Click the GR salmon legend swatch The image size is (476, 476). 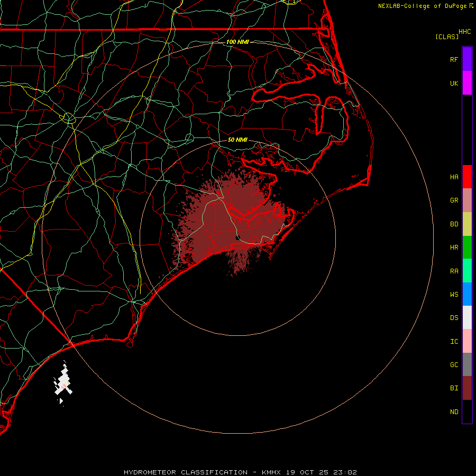467,200
